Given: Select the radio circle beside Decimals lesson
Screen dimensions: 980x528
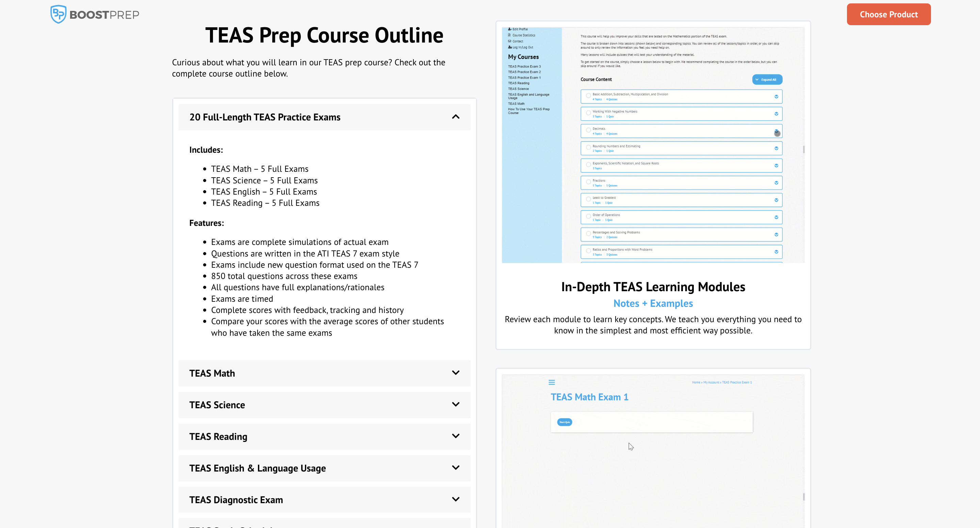Looking at the screenshot, I should click(588, 131).
